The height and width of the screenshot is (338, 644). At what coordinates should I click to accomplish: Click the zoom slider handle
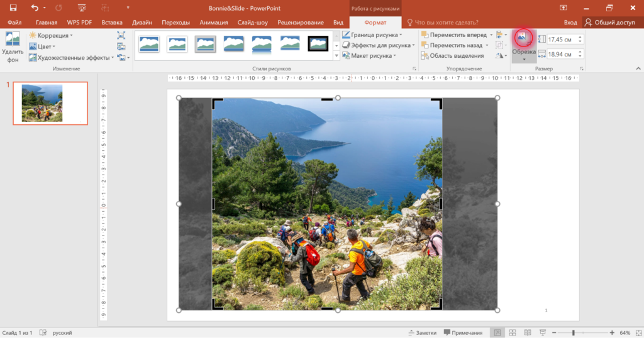tap(574, 333)
